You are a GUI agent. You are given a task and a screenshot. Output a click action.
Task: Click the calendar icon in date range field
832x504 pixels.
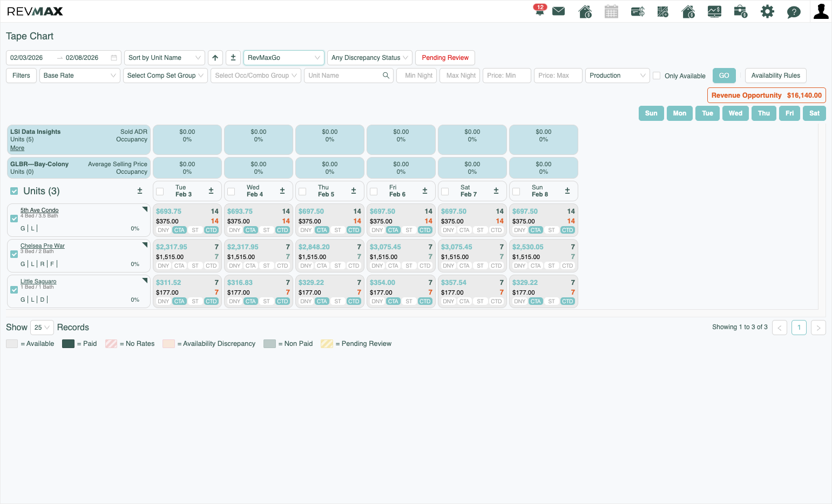[x=114, y=58]
